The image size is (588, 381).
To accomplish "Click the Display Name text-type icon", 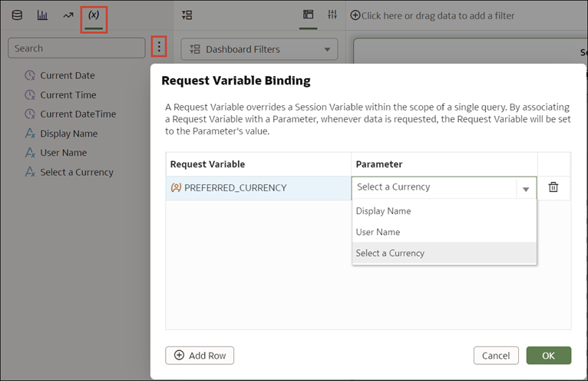I will pyautogui.click(x=30, y=134).
